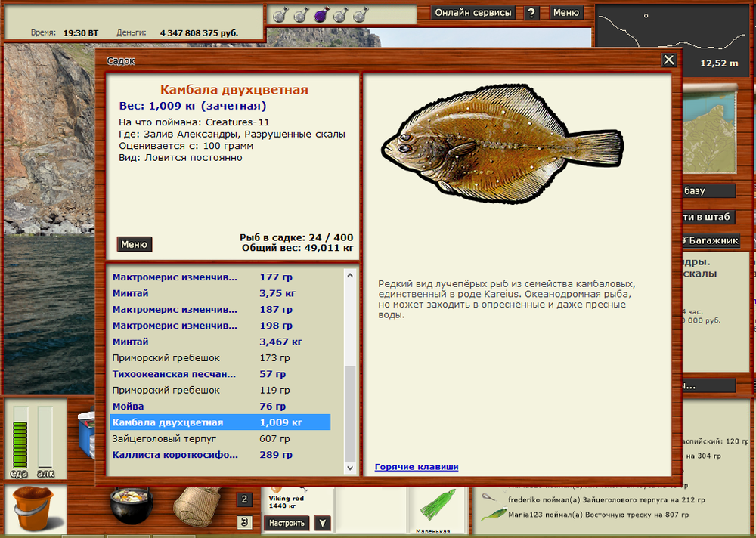Select the Минтай 3,467 кг entry

pyautogui.click(x=131, y=342)
